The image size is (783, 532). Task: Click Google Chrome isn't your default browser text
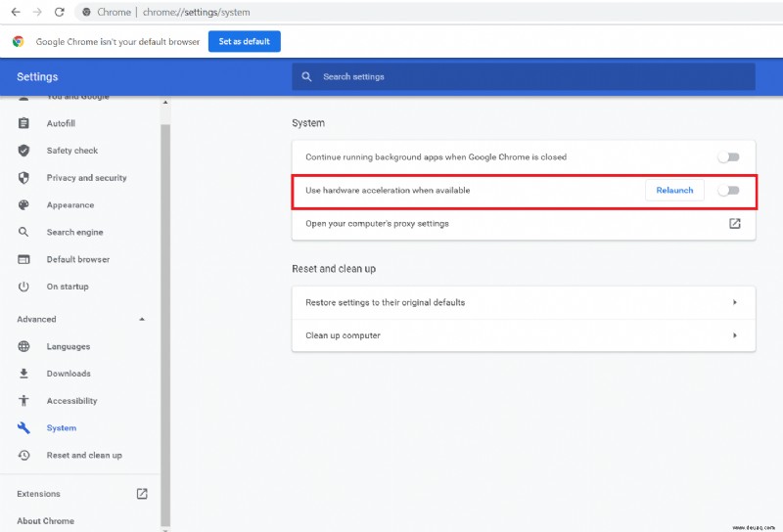117,42
